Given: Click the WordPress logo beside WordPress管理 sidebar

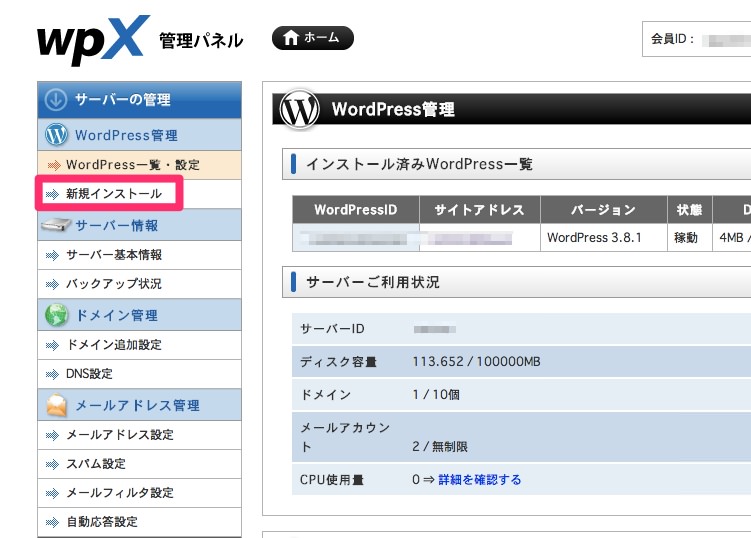Looking at the screenshot, I should tap(57, 135).
